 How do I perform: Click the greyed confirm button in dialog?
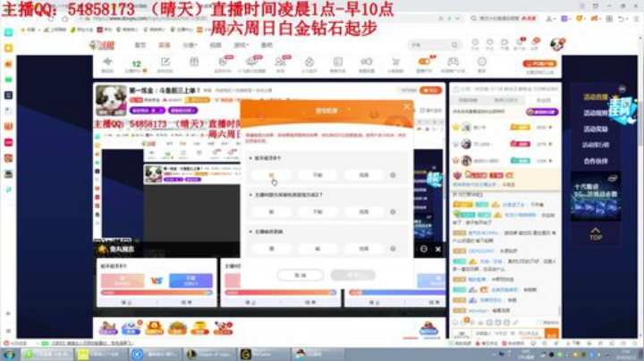(x=352, y=275)
